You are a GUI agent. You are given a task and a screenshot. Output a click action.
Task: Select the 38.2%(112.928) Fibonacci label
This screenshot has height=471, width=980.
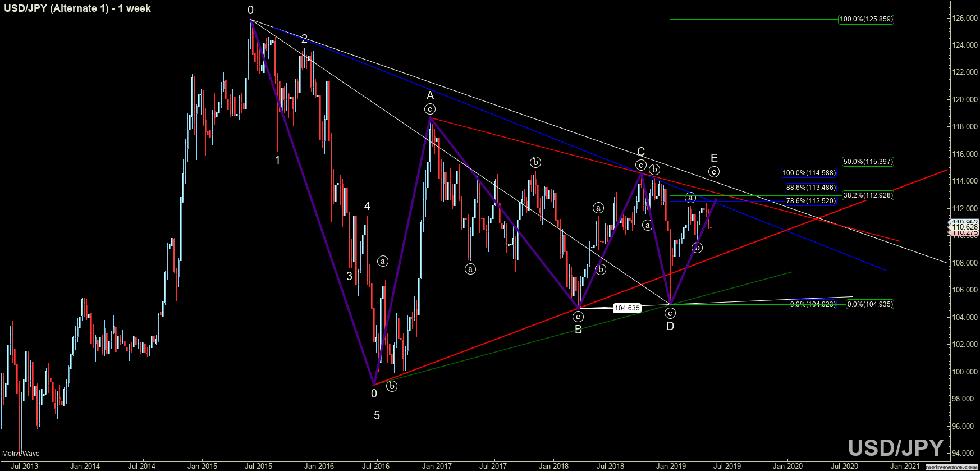pos(868,195)
